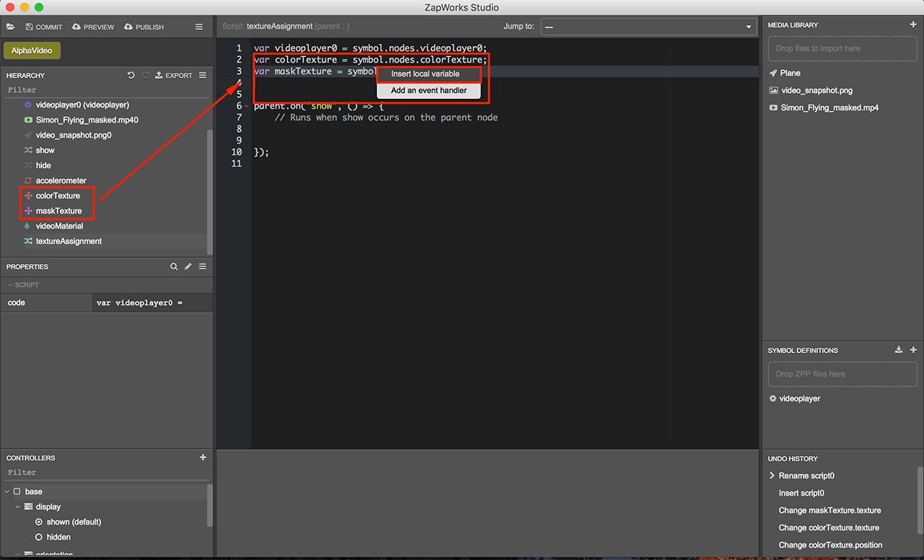Image resolution: width=924 pixels, height=560 pixels.
Task: Expand the Rename script0 undo entry
Action: 772,476
